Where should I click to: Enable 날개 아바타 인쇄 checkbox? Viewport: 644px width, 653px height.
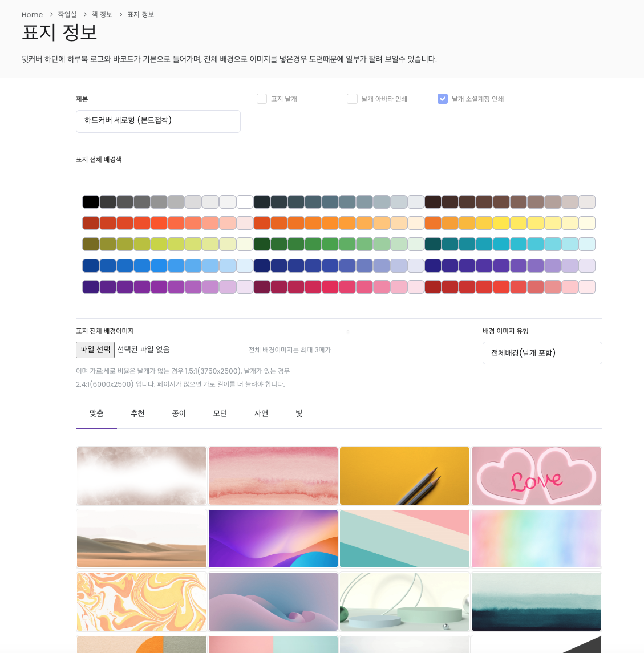tap(352, 99)
